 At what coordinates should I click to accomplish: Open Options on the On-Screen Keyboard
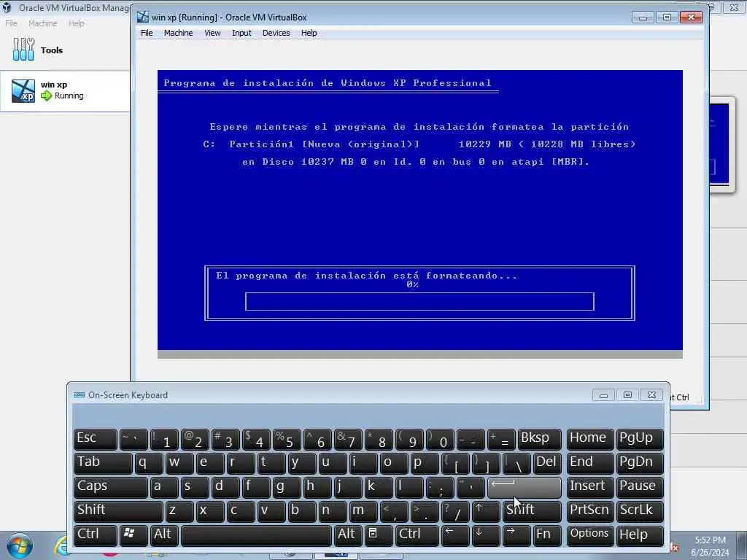589,534
